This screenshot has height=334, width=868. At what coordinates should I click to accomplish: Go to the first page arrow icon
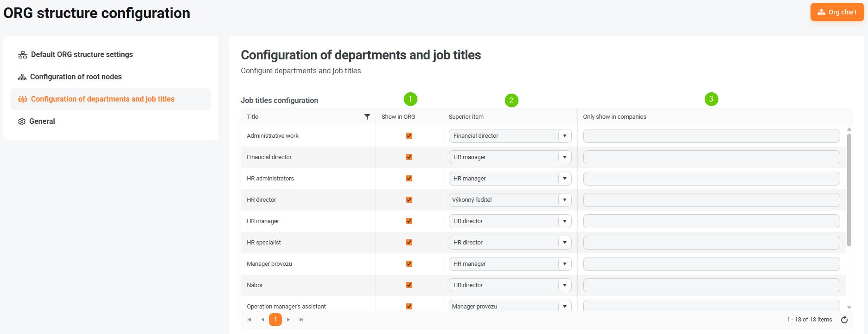[249, 320]
